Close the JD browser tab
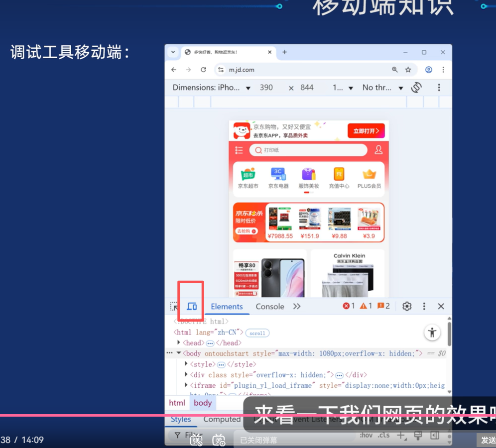 [269, 52]
